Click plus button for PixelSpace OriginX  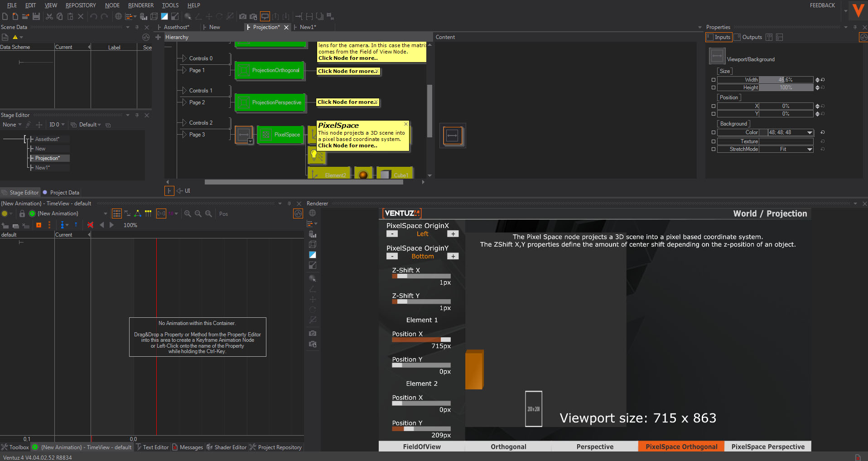point(453,234)
